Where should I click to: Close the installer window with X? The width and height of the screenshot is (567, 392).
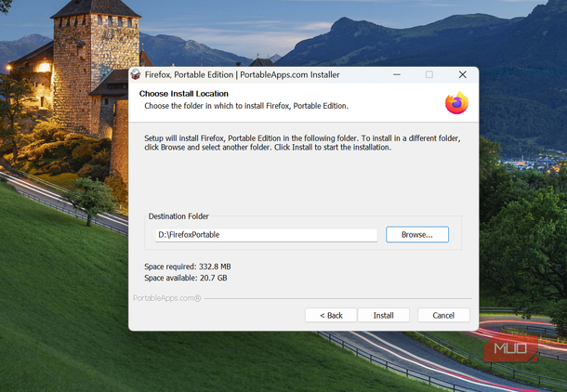pos(463,74)
